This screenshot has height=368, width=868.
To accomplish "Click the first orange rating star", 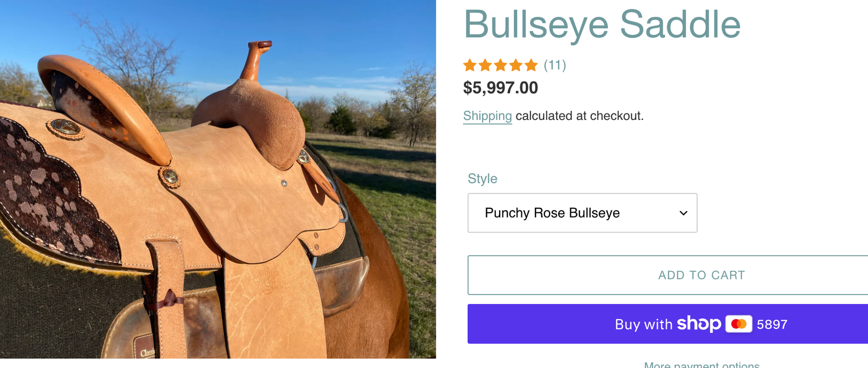I will pos(470,66).
